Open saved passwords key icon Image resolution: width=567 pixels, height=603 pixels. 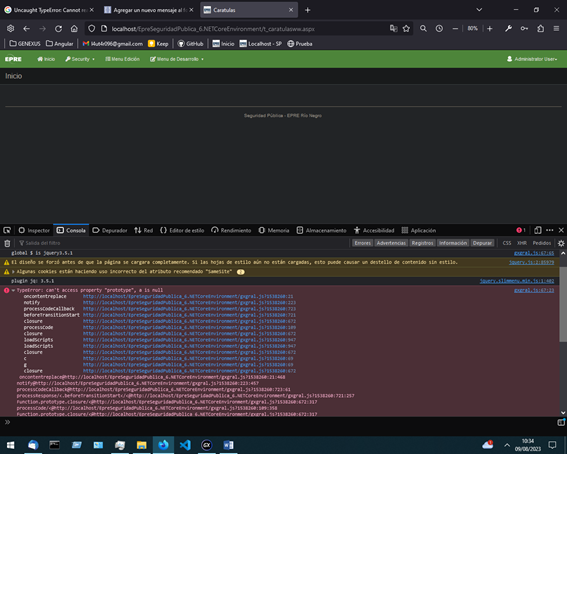(x=524, y=28)
